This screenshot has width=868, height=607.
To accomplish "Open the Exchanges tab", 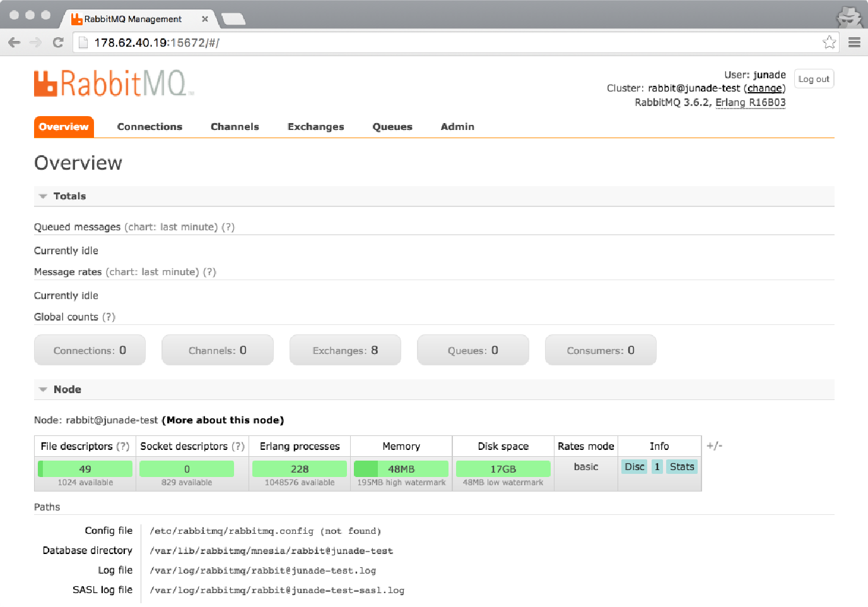I will 316,127.
